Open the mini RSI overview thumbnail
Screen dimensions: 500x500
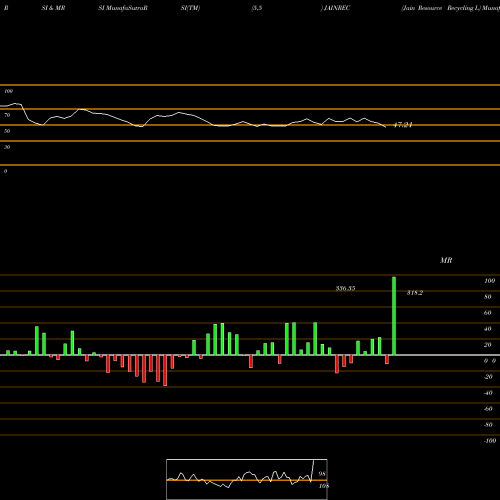point(247,479)
